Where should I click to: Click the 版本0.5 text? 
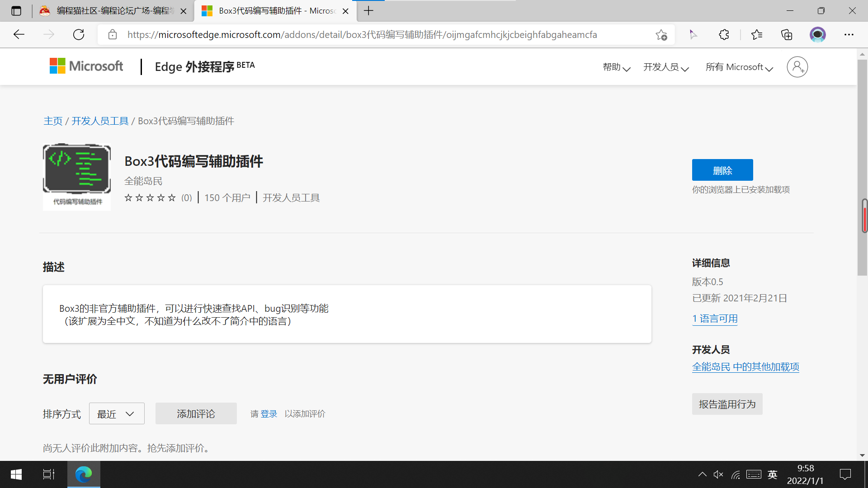click(x=708, y=282)
